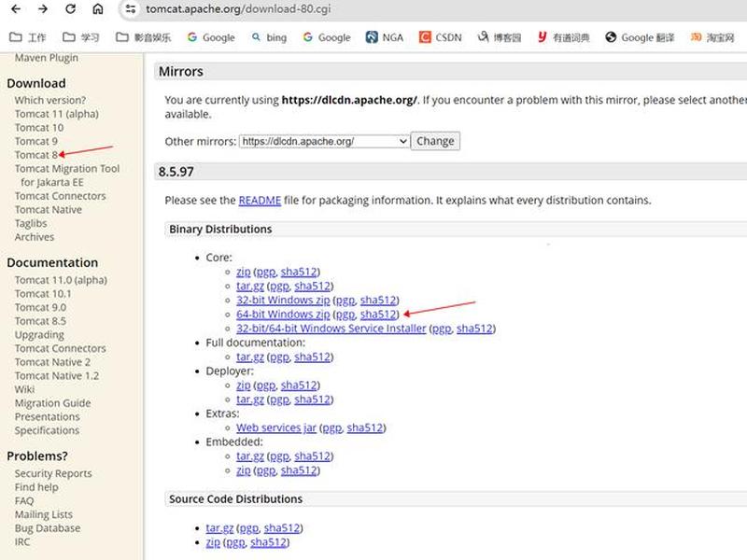The image size is (747, 560).
Task: Open Bug Database link
Action: (48, 528)
